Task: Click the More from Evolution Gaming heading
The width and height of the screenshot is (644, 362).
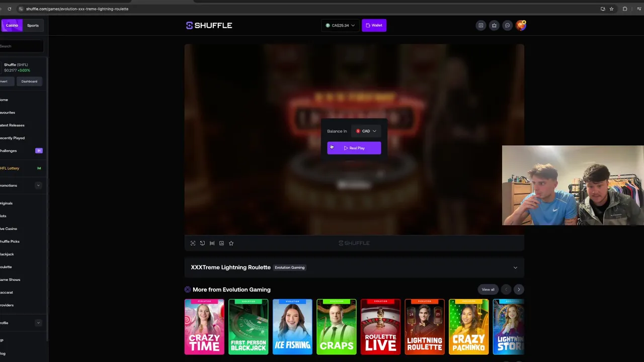Action: click(x=231, y=290)
